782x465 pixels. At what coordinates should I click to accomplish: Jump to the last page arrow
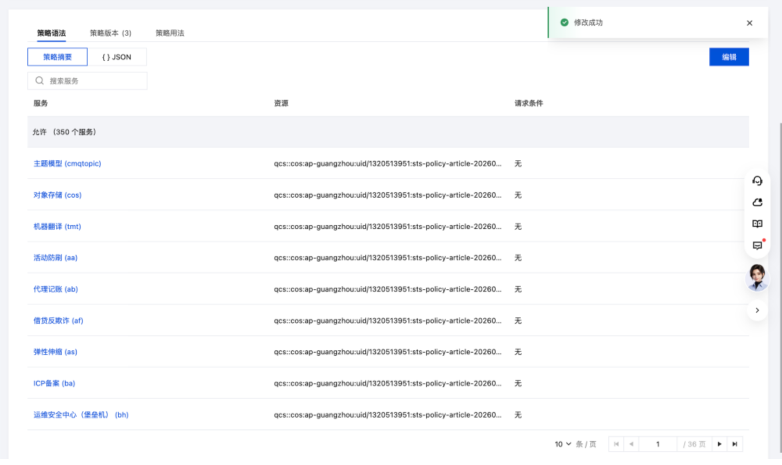[x=735, y=444]
